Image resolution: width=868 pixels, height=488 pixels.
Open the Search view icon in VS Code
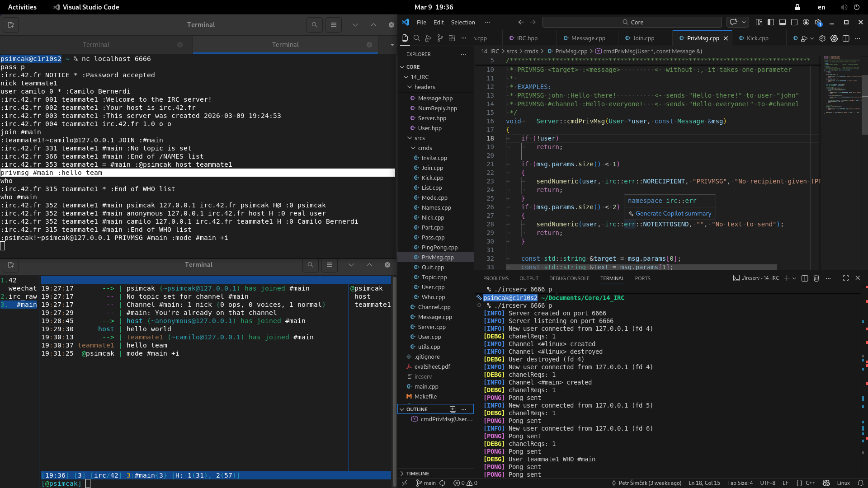point(416,38)
